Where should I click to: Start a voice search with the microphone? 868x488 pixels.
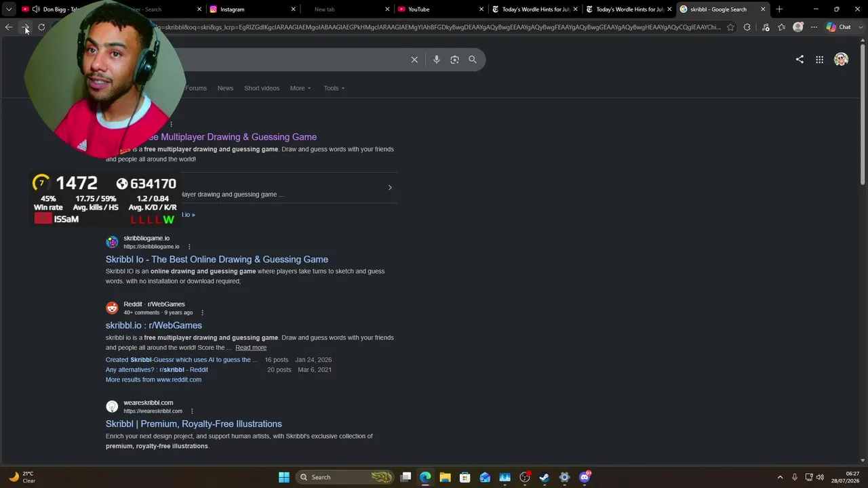(x=437, y=60)
